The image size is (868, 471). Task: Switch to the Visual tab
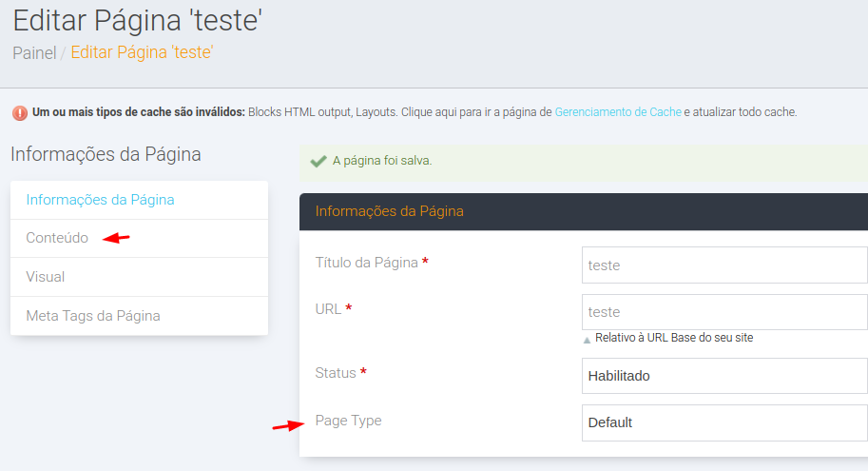[139, 277]
